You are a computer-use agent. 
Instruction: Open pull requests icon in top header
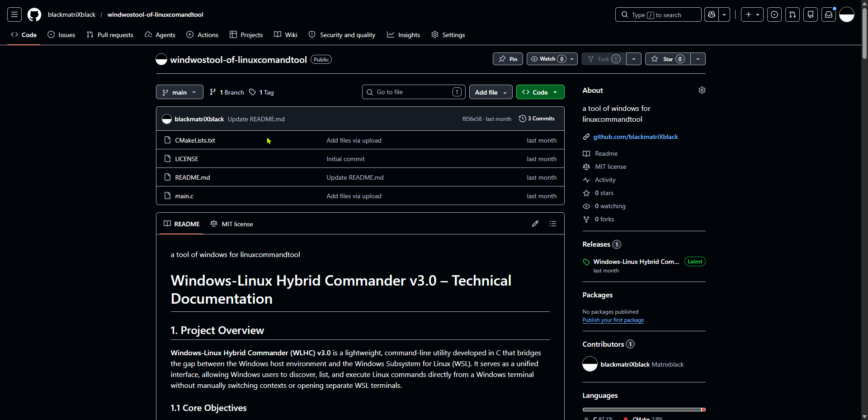tap(793, 14)
